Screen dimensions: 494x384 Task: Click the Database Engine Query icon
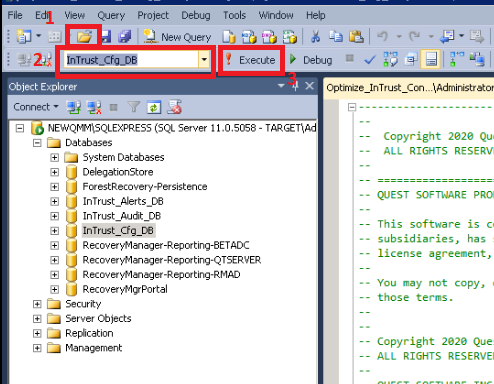(x=229, y=37)
